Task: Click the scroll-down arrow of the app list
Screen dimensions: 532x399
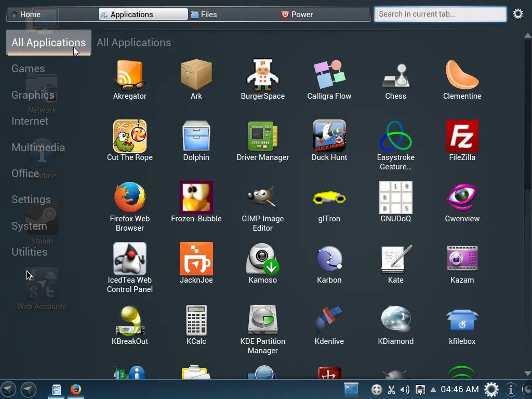Action: [528, 373]
